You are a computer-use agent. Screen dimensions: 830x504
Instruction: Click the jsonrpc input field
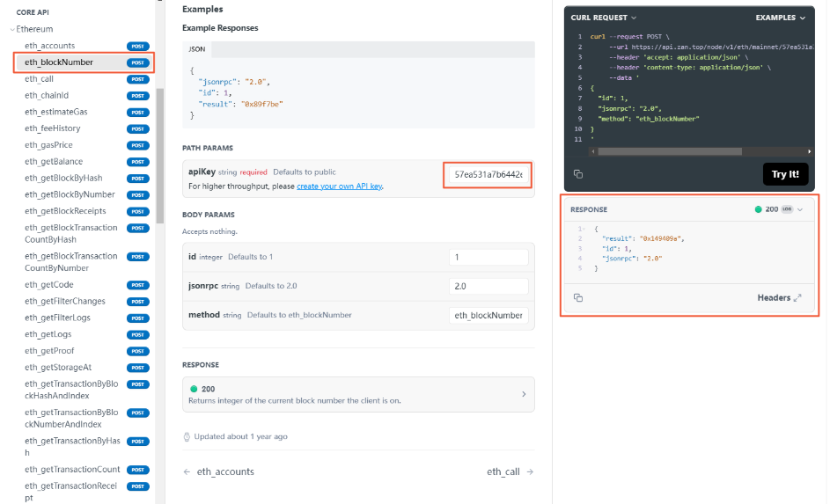488,286
